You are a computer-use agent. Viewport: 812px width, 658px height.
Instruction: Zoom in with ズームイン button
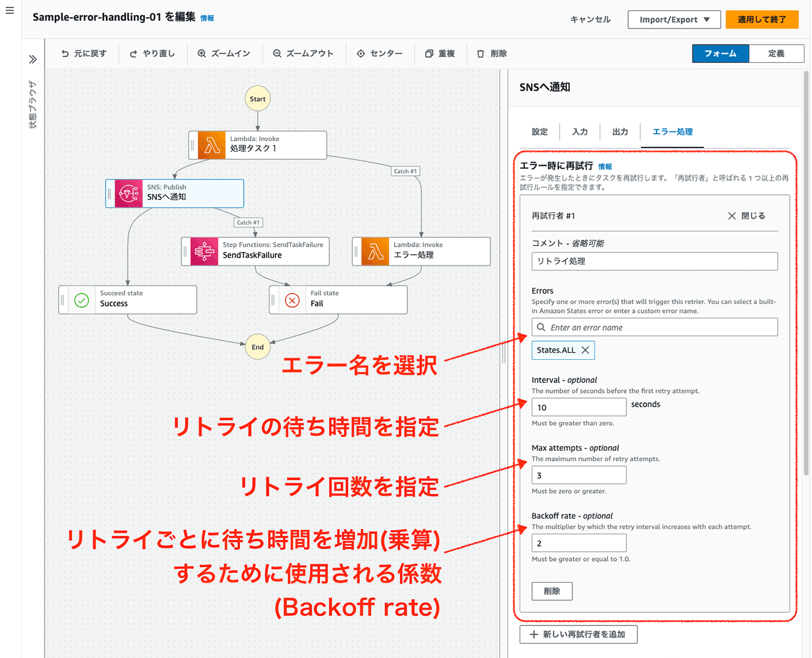[224, 53]
